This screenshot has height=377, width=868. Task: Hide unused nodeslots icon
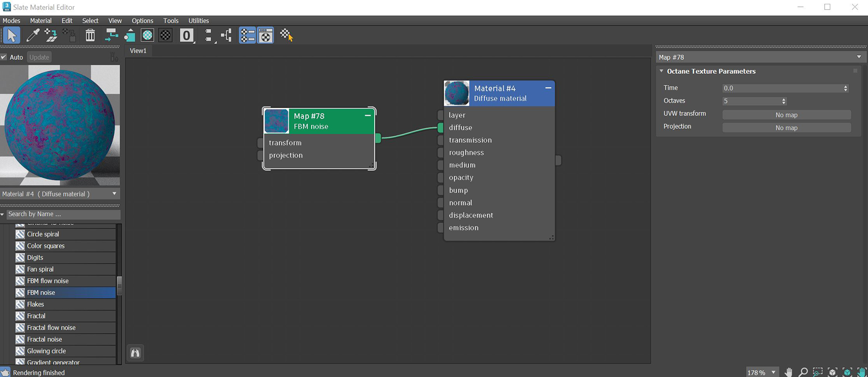click(129, 35)
